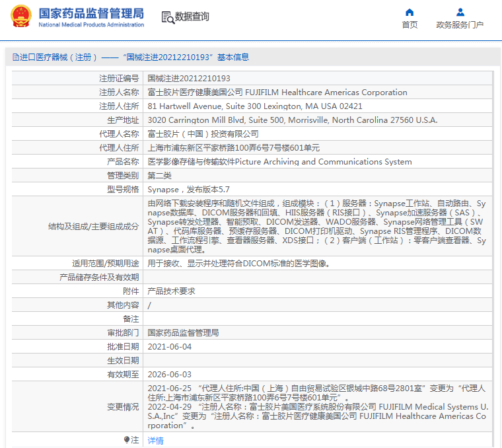This screenshot has width=502, height=448.
Task: Click the structure description starting 由网络下载安装程序
Action: [317, 227]
